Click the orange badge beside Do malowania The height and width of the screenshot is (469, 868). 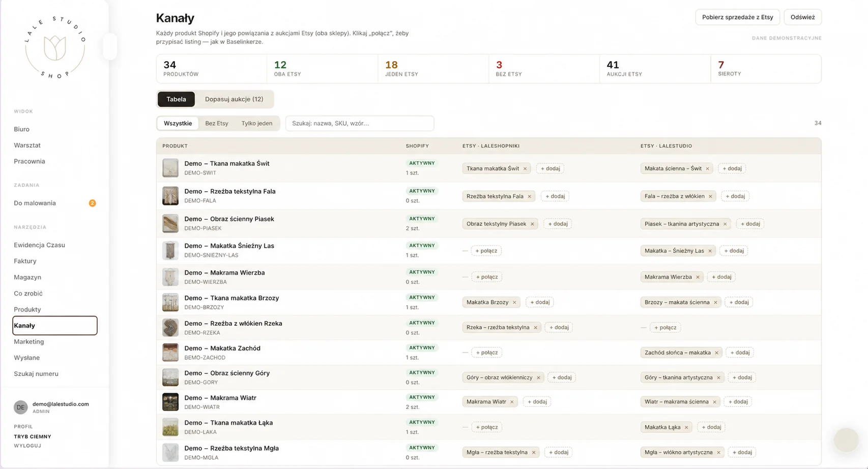(92, 203)
